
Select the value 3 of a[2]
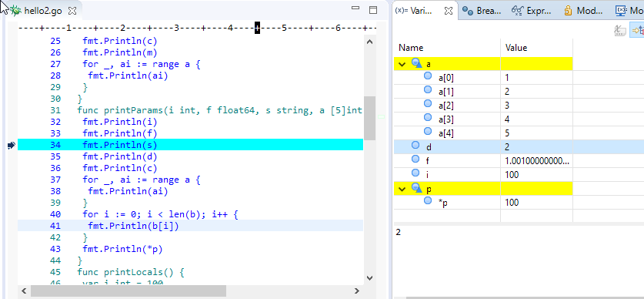[x=507, y=106]
